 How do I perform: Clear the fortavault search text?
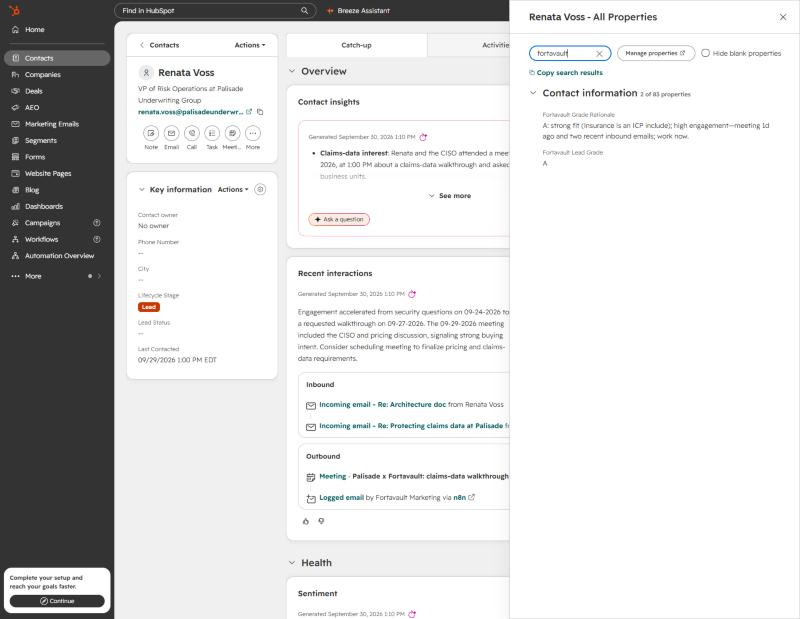(x=599, y=53)
